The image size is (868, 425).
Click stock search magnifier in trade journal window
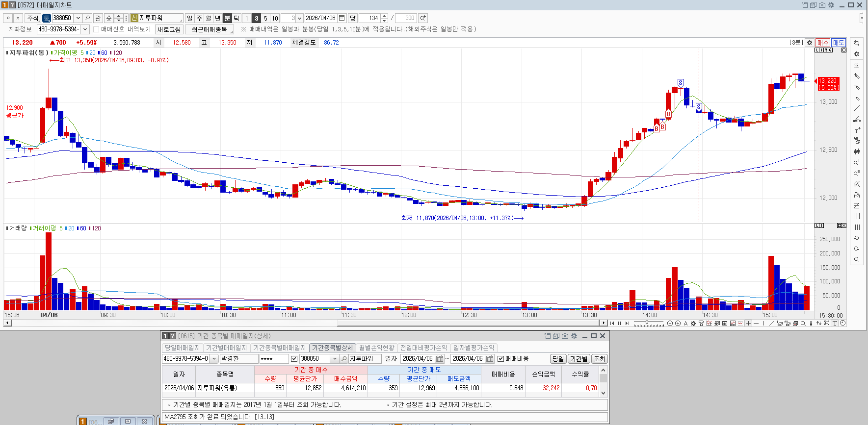click(x=344, y=359)
